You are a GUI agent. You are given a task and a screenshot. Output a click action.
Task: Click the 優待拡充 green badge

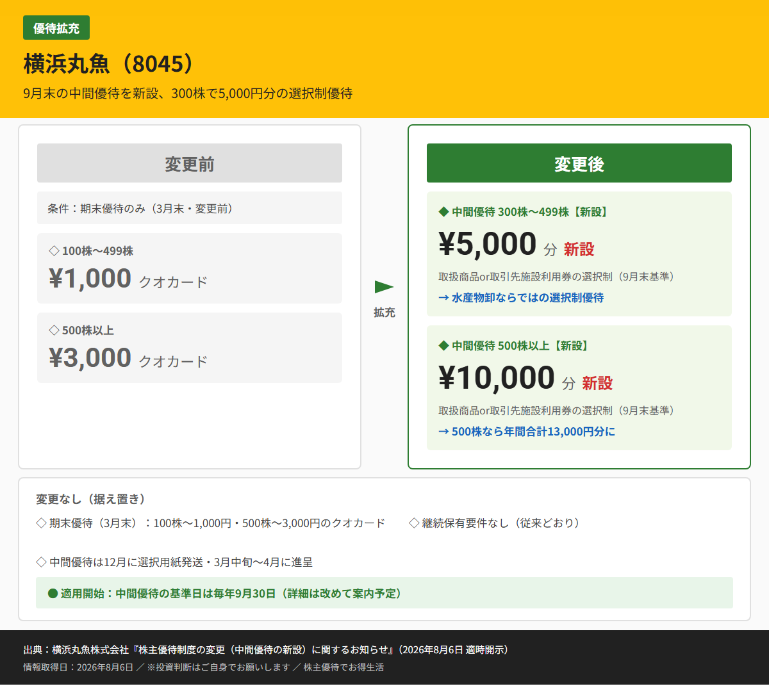coord(56,28)
